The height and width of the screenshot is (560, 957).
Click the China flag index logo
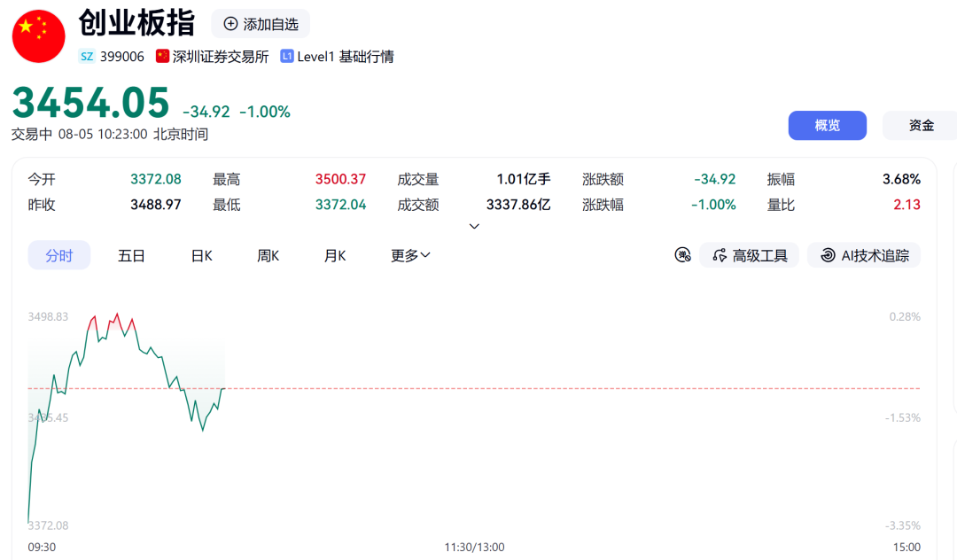pos(38,36)
